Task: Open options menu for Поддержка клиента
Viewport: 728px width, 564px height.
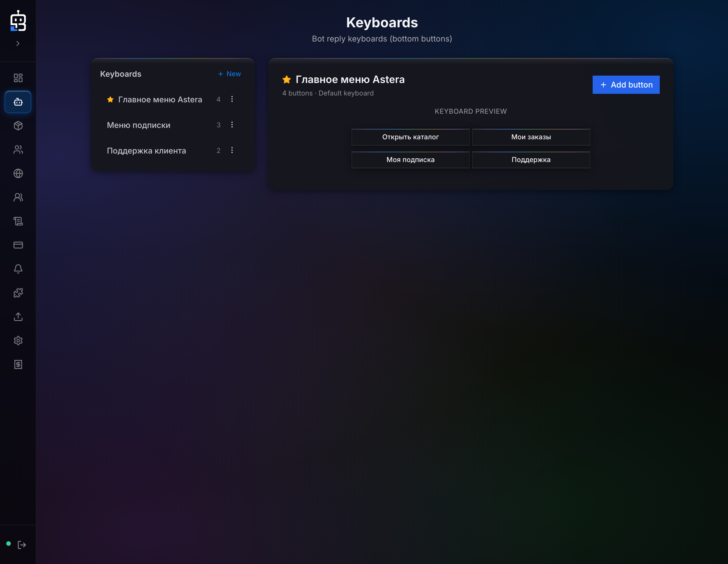Action: tap(232, 151)
